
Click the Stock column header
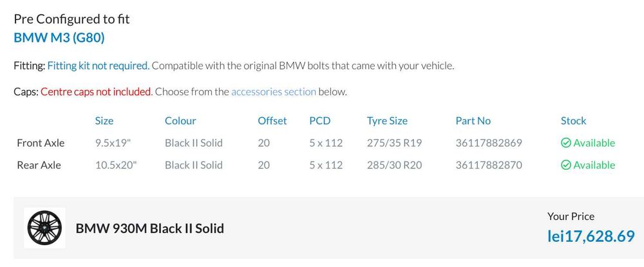(574, 121)
